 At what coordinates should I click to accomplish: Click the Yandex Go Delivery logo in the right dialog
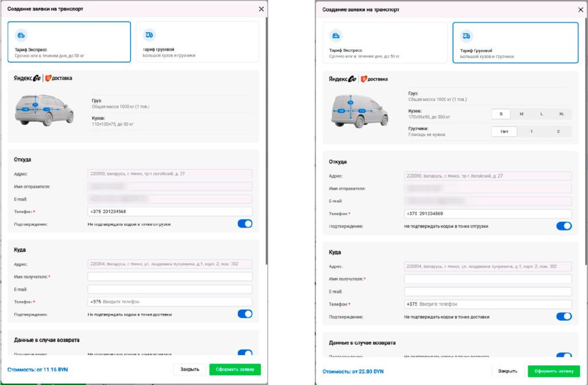[358, 79]
